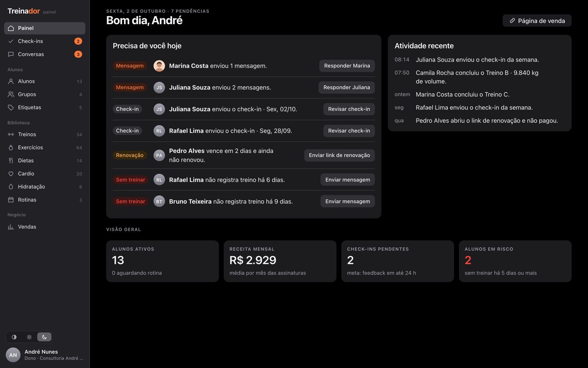The image size is (588, 368).
Task: Click the Check-ins checkmark icon
Action: [11, 41]
